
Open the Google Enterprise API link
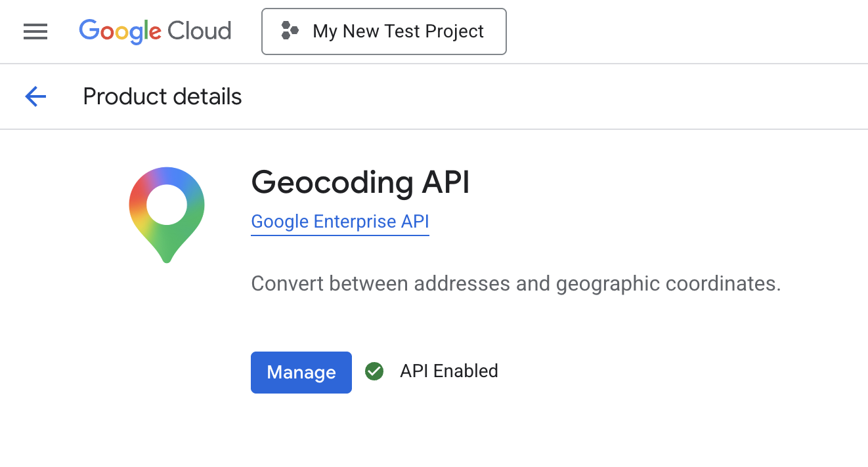(340, 222)
